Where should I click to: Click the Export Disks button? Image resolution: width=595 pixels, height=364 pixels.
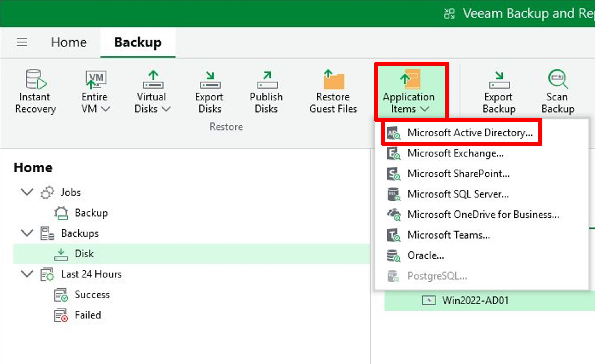(x=210, y=91)
